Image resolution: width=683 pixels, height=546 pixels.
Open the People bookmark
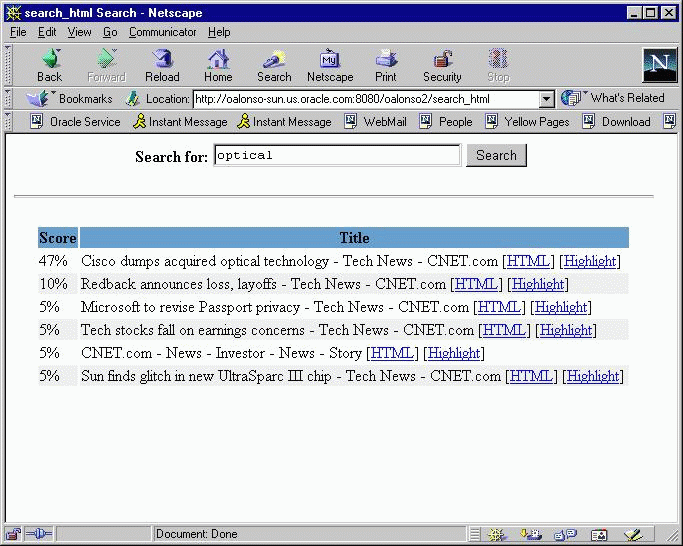click(x=446, y=122)
